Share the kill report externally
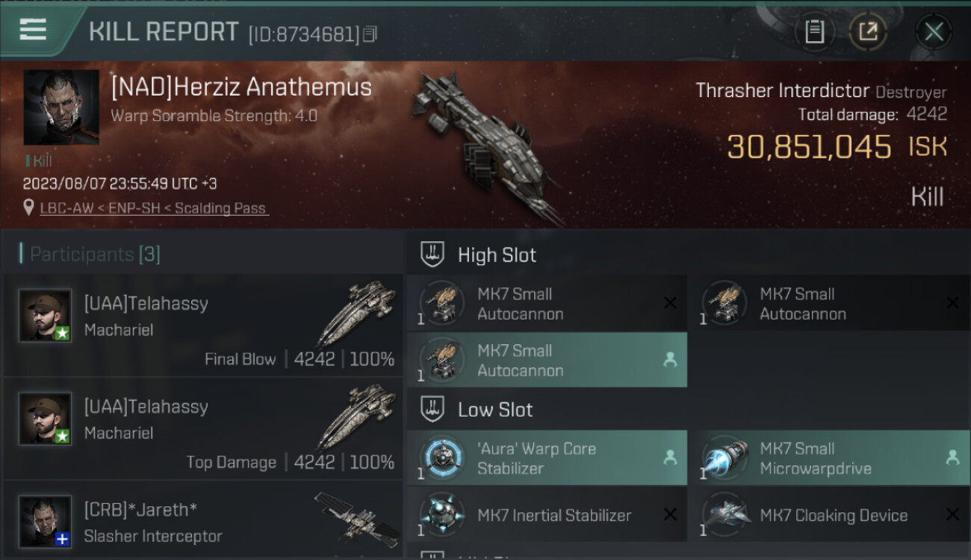The height and width of the screenshot is (560, 971). coord(868,31)
